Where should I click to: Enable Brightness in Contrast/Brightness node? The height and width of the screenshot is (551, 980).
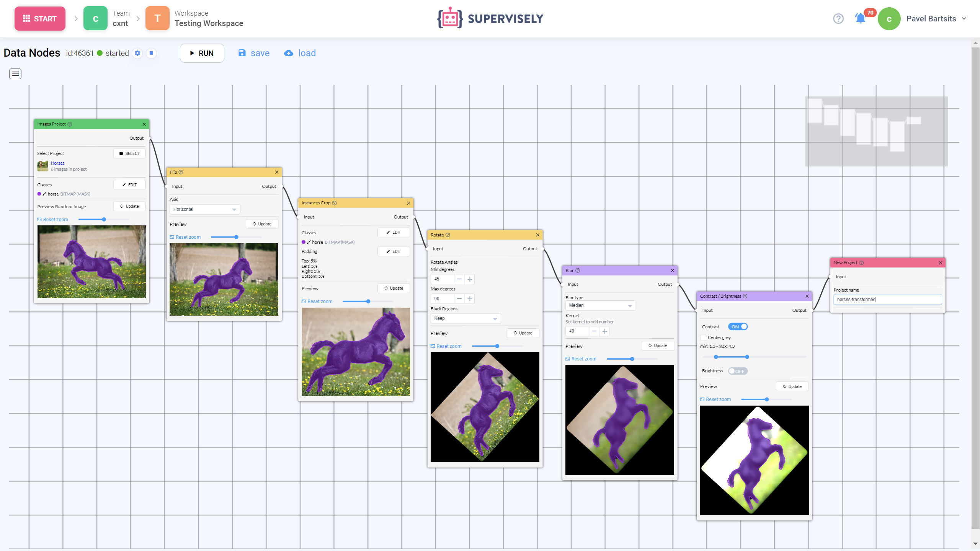(738, 371)
